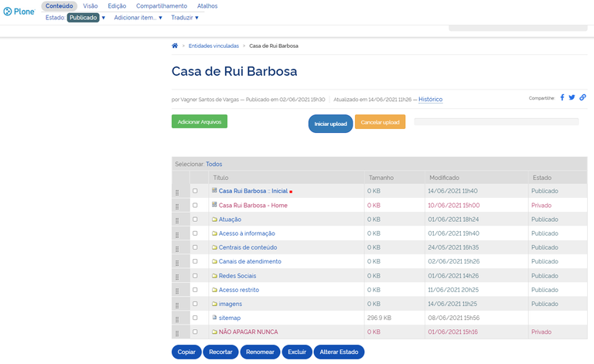Click file icon beside sitemap
Viewport: 594px width, 364px height.
point(214,318)
